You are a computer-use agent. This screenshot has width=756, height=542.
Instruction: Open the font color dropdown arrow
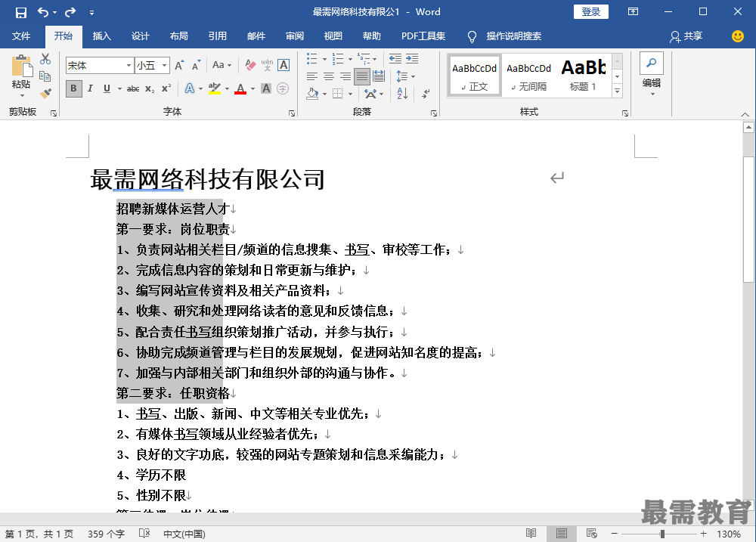tap(253, 88)
